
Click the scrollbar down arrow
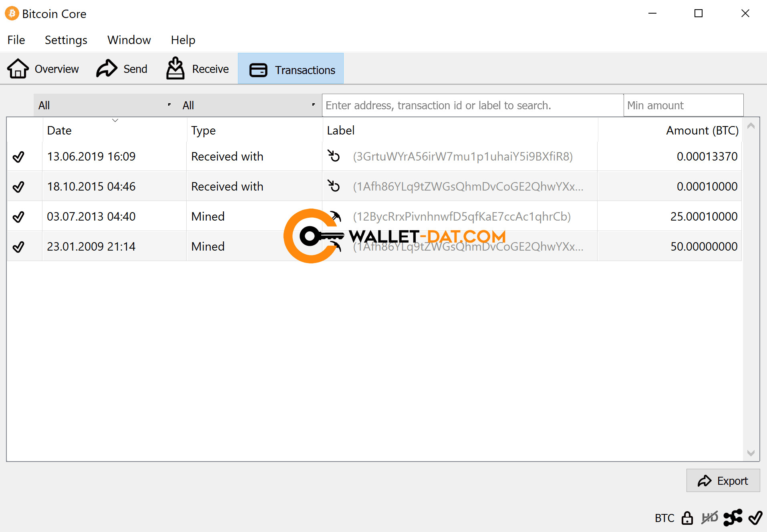[751, 453]
